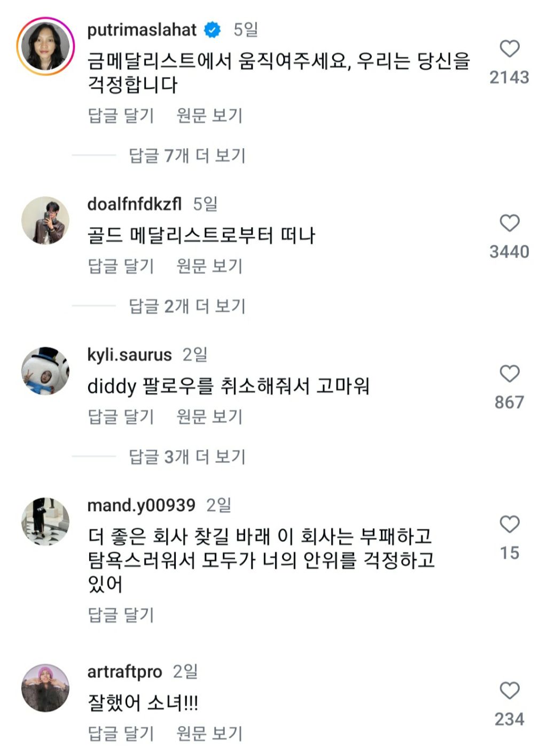The image size is (547, 756).
Task: View original text of putrimaslahat's comment
Action: point(209,115)
